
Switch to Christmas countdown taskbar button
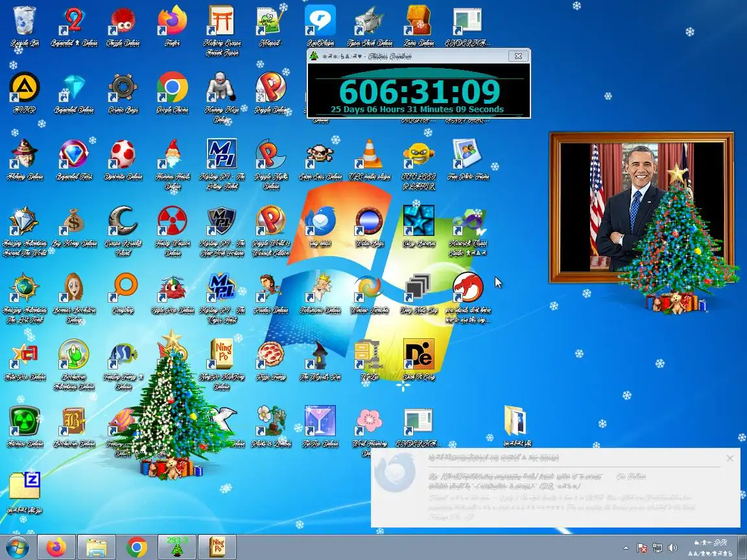tap(177, 546)
